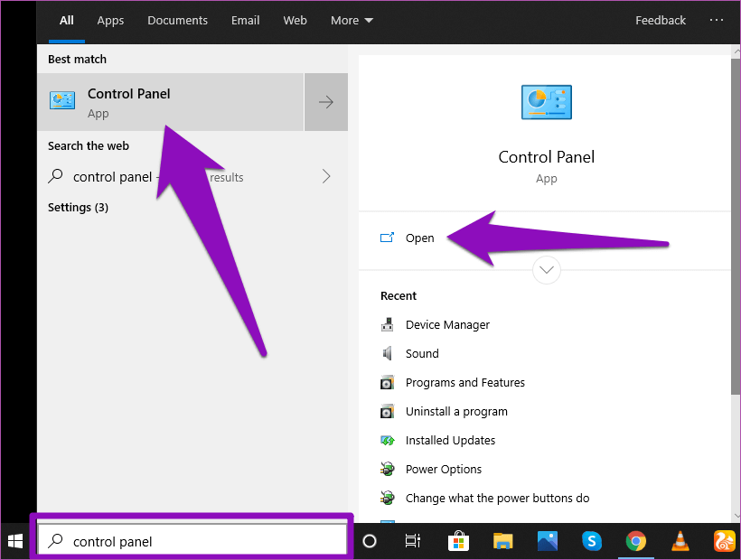Open File Explorer from the taskbar
741x560 pixels.
pos(503,541)
